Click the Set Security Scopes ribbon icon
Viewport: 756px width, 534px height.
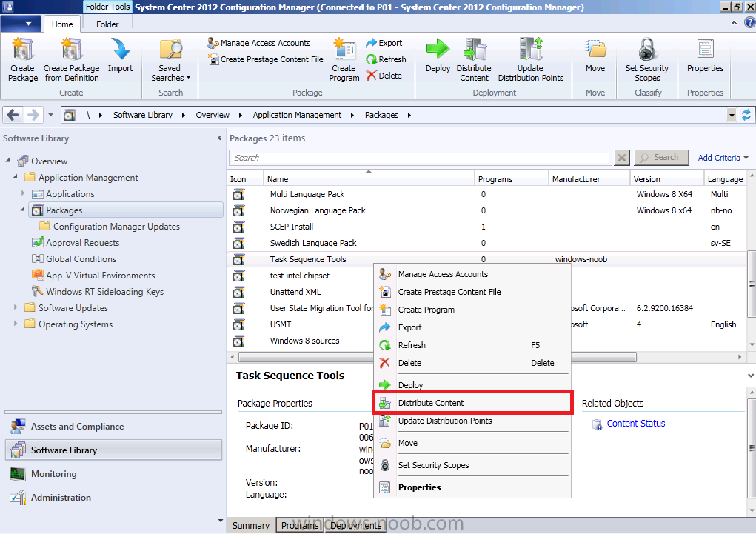pos(647,60)
